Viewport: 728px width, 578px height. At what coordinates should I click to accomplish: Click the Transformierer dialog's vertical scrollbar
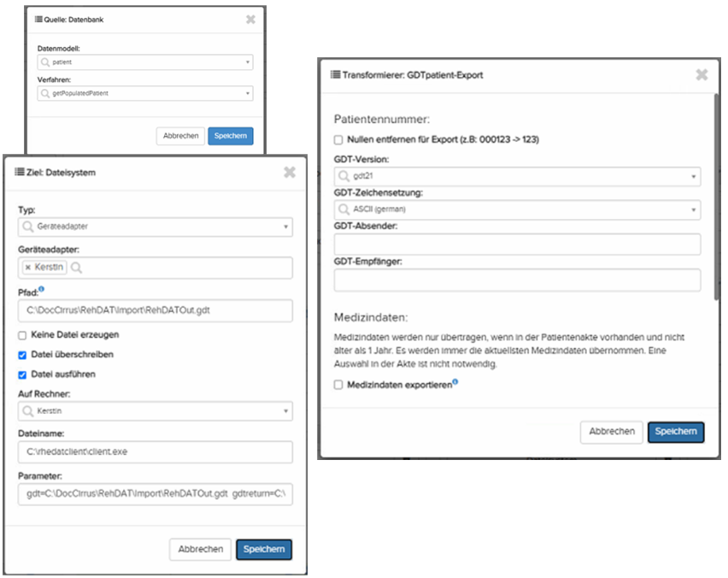(717, 197)
